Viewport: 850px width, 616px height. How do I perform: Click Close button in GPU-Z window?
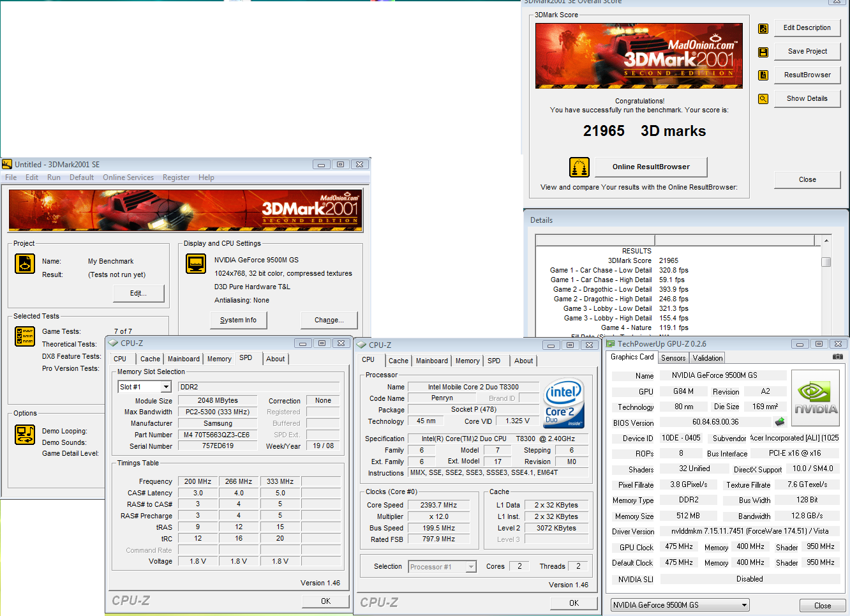pos(823,606)
